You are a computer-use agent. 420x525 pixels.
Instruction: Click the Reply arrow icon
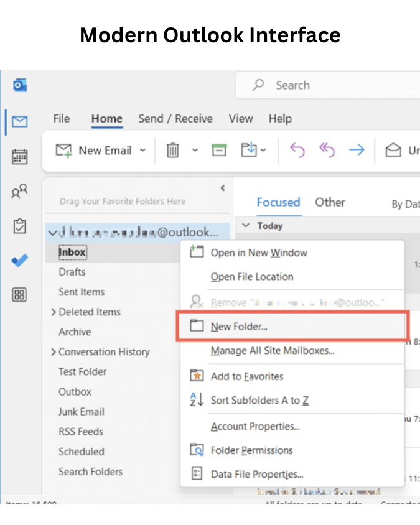[x=297, y=150]
